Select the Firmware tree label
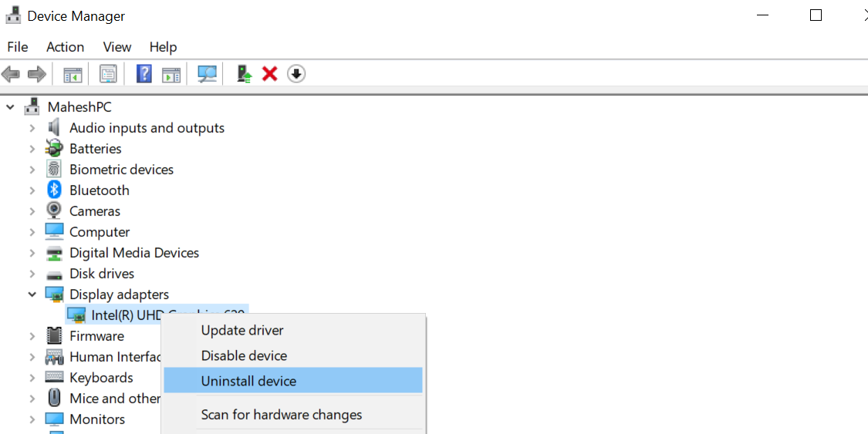The image size is (868, 434). tap(97, 336)
